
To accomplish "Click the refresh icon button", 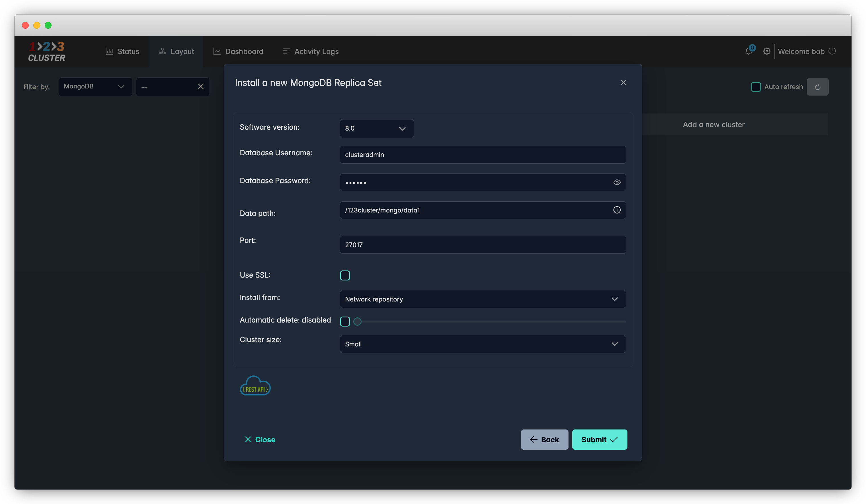I will click(818, 87).
